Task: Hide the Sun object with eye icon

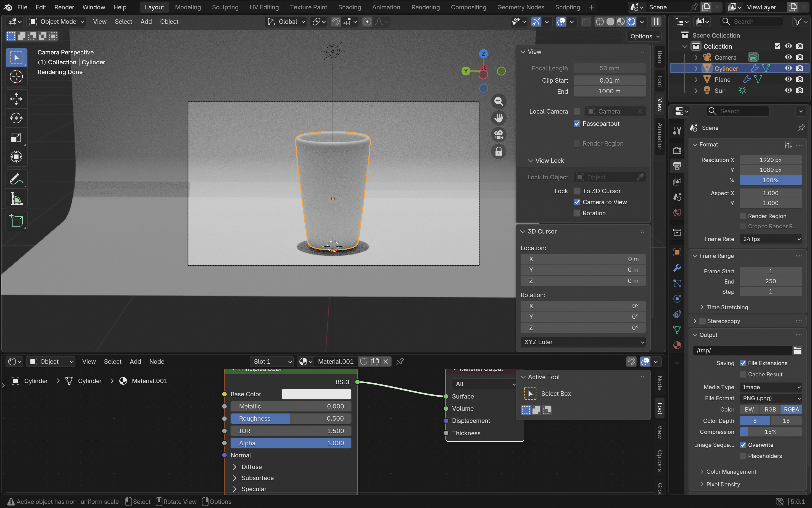Action: [788, 90]
